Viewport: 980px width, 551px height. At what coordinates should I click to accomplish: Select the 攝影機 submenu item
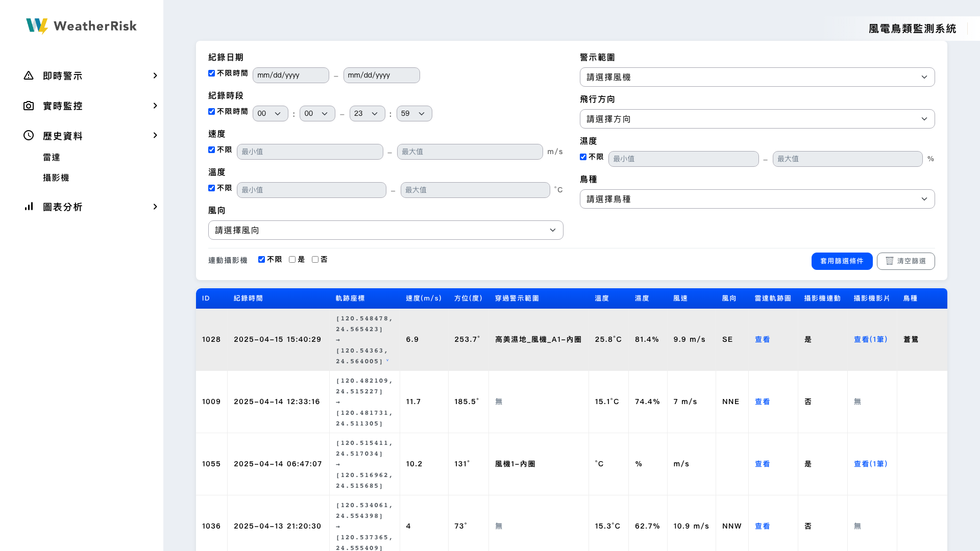pos(56,178)
